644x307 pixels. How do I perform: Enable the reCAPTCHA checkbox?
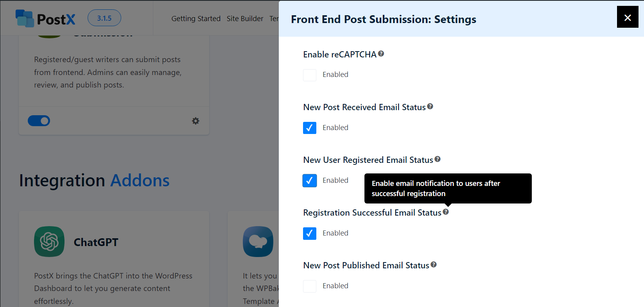tap(309, 75)
